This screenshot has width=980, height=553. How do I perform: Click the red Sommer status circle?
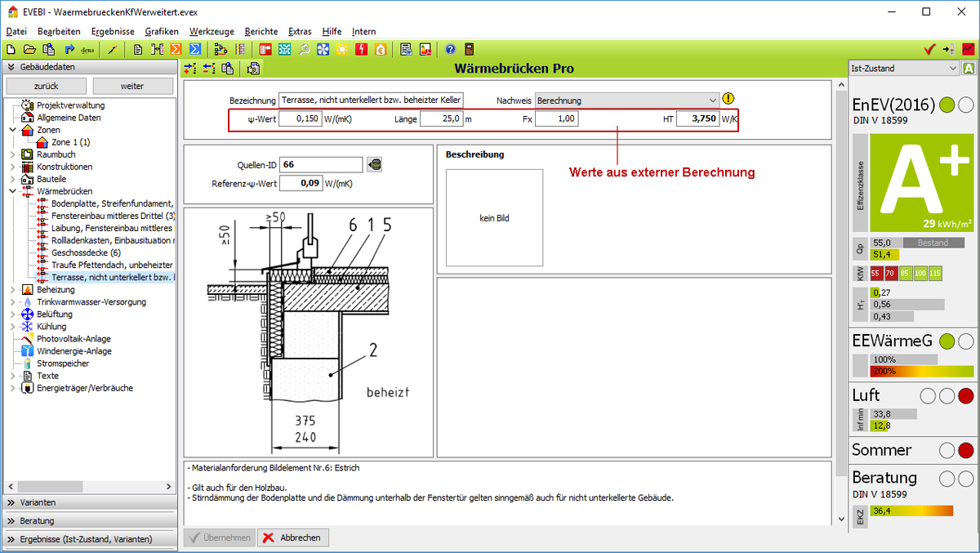966,450
